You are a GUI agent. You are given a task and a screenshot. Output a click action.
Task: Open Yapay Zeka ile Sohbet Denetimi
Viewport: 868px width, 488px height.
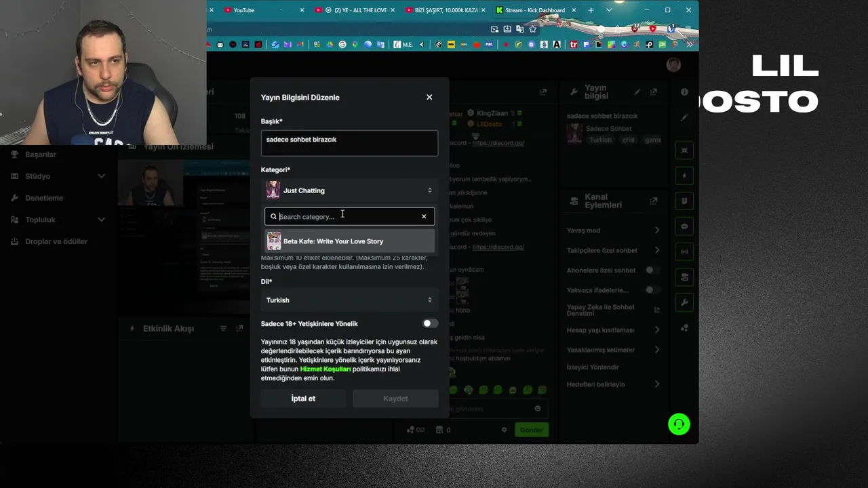tap(614, 310)
